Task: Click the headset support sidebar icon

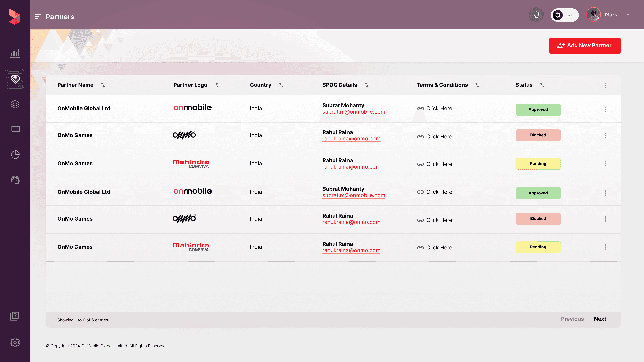Action: point(15,180)
